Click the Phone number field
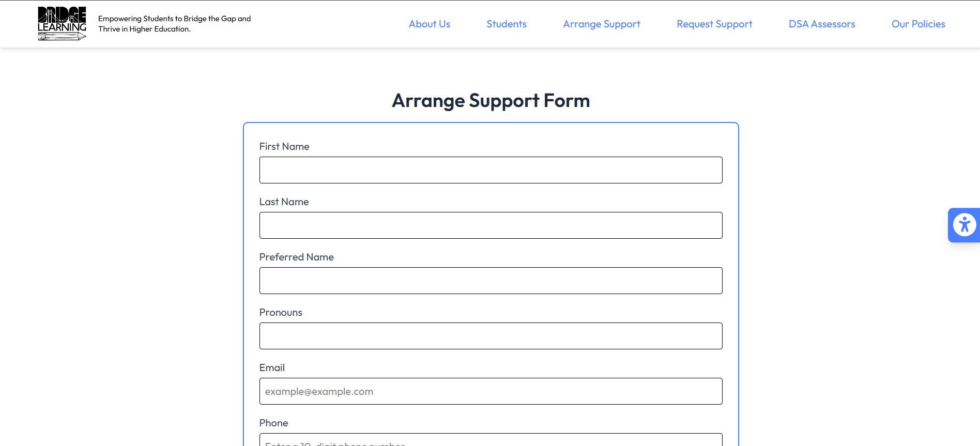Screen dimensions: 980x446 click(x=491, y=441)
